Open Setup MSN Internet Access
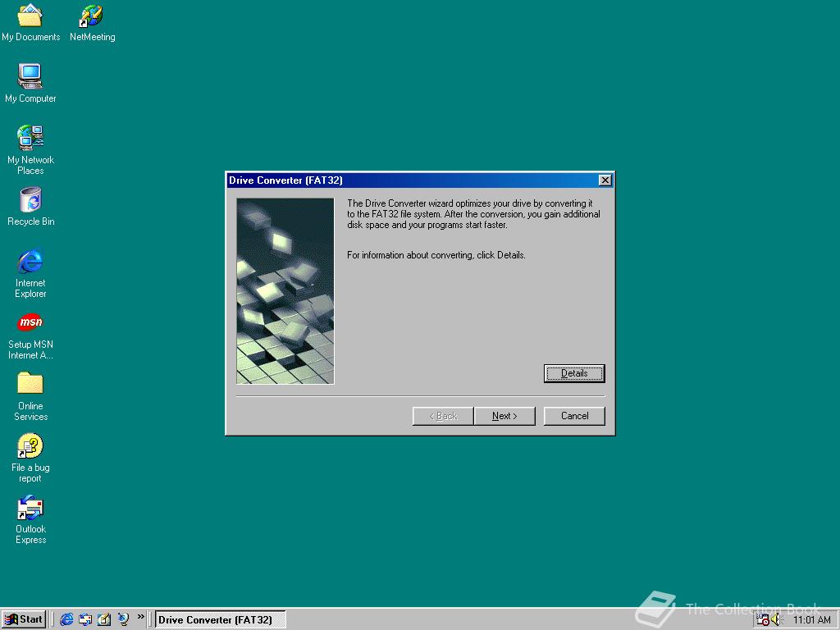The height and width of the screenshot is (630, 840). tap(30, 322)
